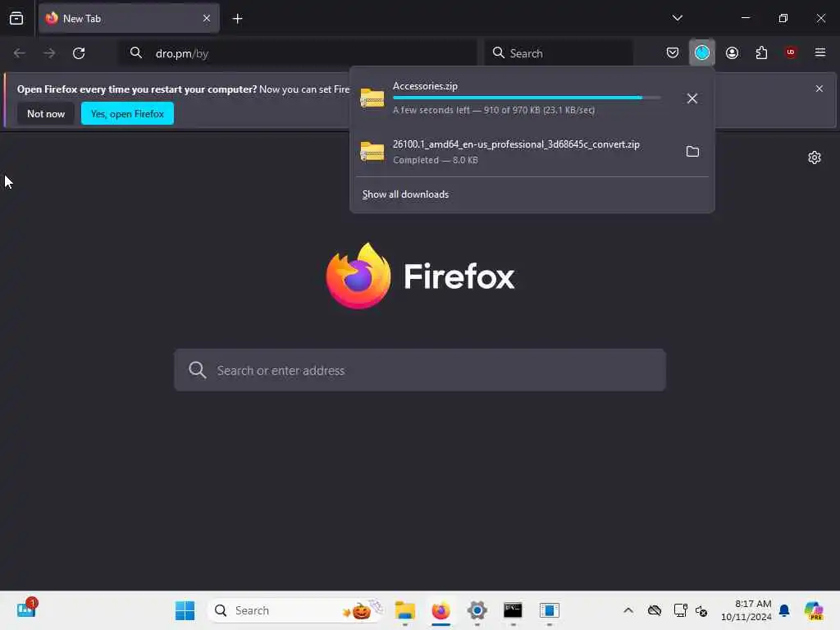Click the address bar showing dro.pm/by
Viewport: 840px width, 630px height.
(298, 53)
